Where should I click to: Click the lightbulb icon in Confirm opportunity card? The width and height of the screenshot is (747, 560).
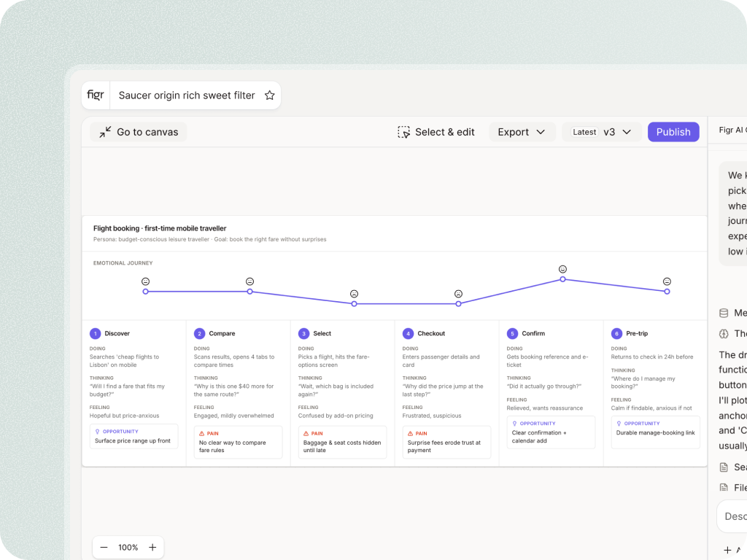(515, 424)
